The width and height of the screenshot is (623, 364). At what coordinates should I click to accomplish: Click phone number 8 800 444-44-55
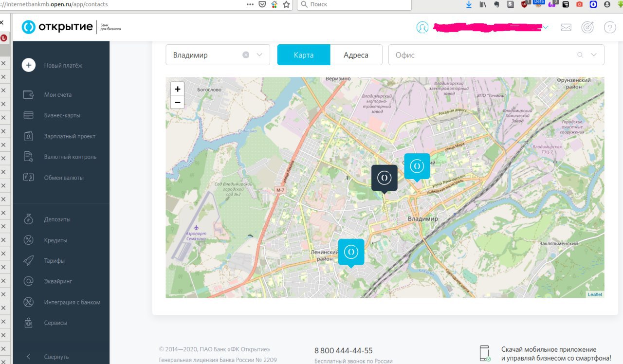pyautogui.click(x=344, y=350)
